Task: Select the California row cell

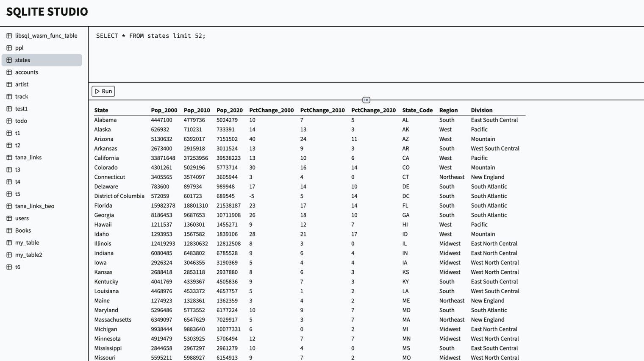Action: click(x=106, y=158)
